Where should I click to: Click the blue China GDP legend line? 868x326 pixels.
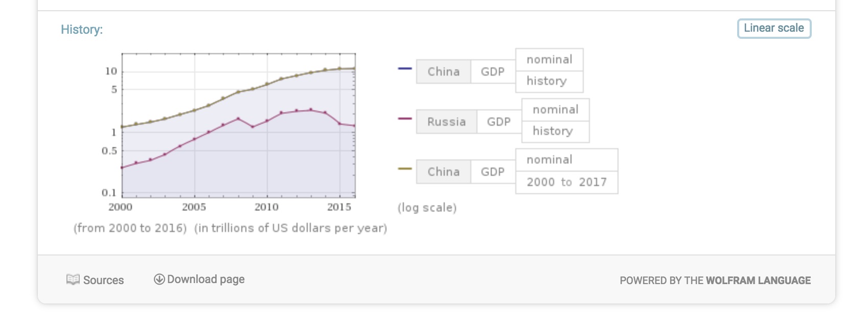click(x=405, y=68)
